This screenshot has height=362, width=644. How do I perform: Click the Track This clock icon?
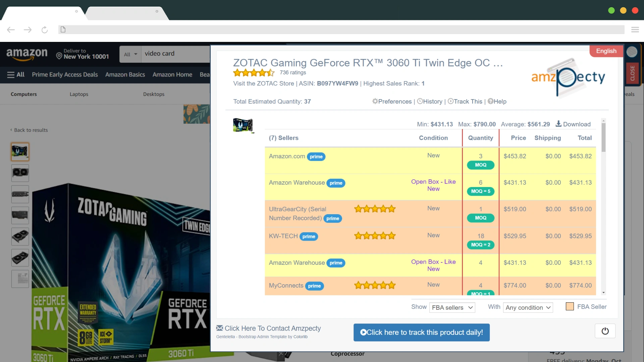pos(450,101)
